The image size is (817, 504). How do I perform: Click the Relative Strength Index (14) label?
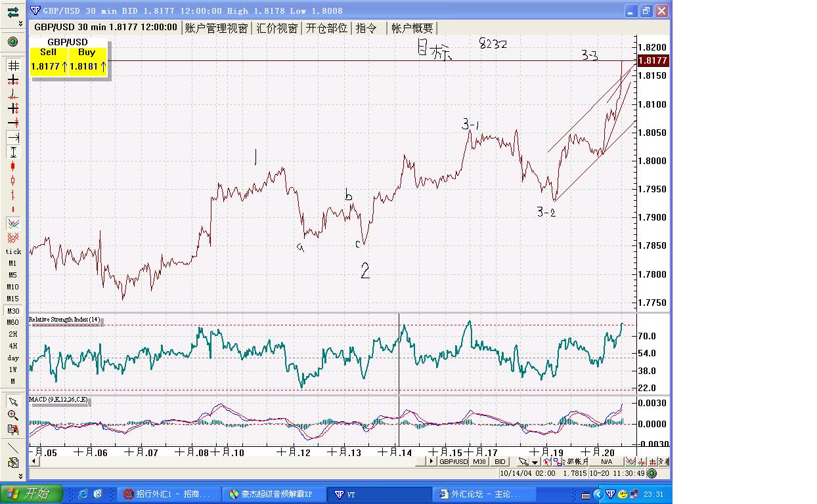pos(66,320)
